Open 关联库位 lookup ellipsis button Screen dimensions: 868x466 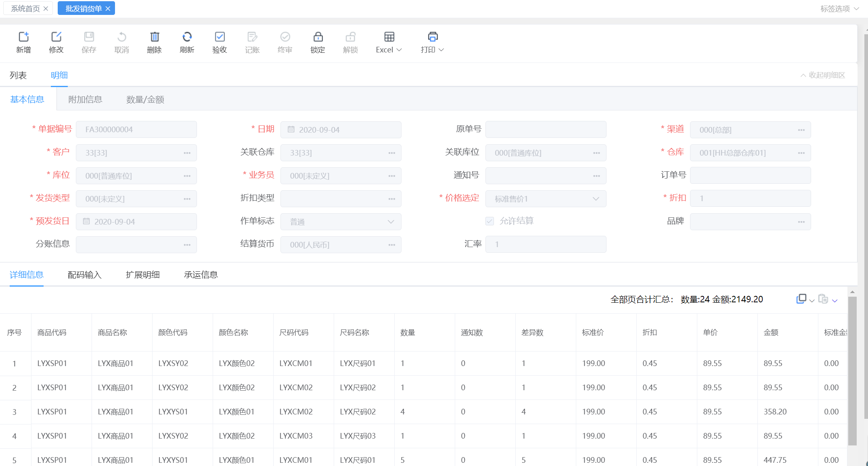point(597,153)
